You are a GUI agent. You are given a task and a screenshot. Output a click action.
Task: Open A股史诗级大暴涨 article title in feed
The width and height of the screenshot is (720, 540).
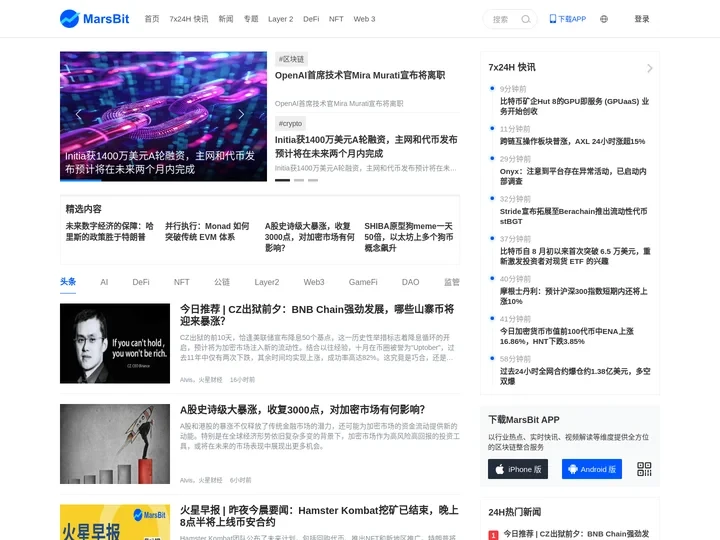click(303, 410)
